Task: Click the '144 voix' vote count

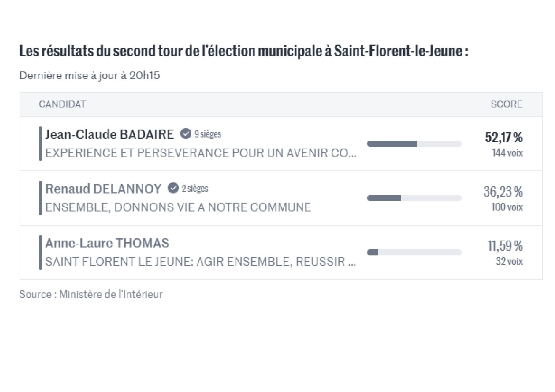Action: pyautogui.click(x=507, y=153)
